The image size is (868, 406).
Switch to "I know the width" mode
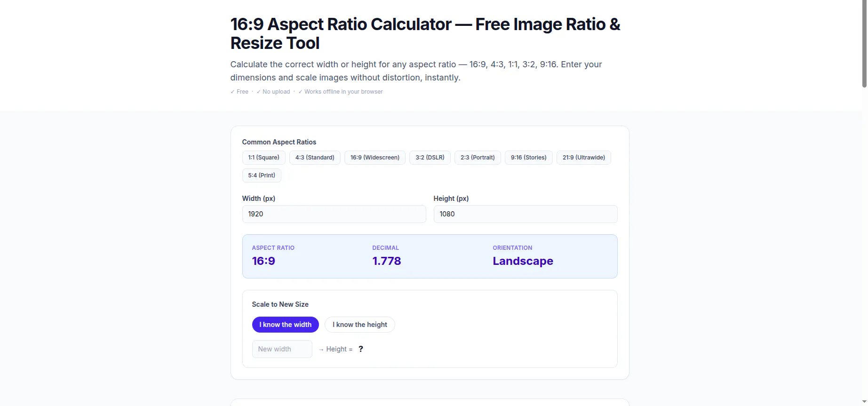coord(286,325)
